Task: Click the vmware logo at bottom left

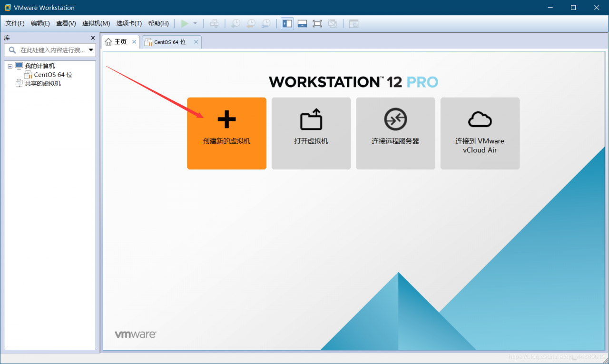Action: pos(136,334)
